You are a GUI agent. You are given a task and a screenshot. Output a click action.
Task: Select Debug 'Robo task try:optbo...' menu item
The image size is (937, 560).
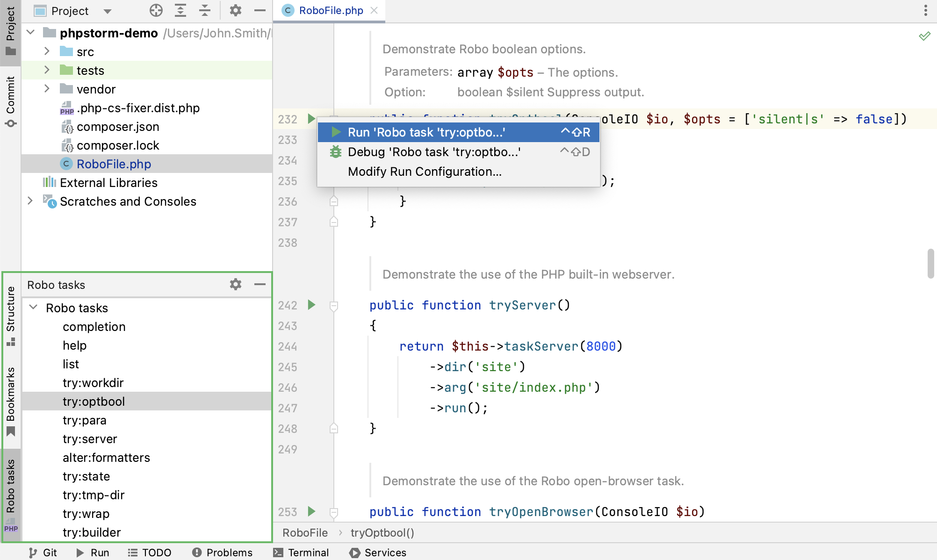click(x=458, y=152)
